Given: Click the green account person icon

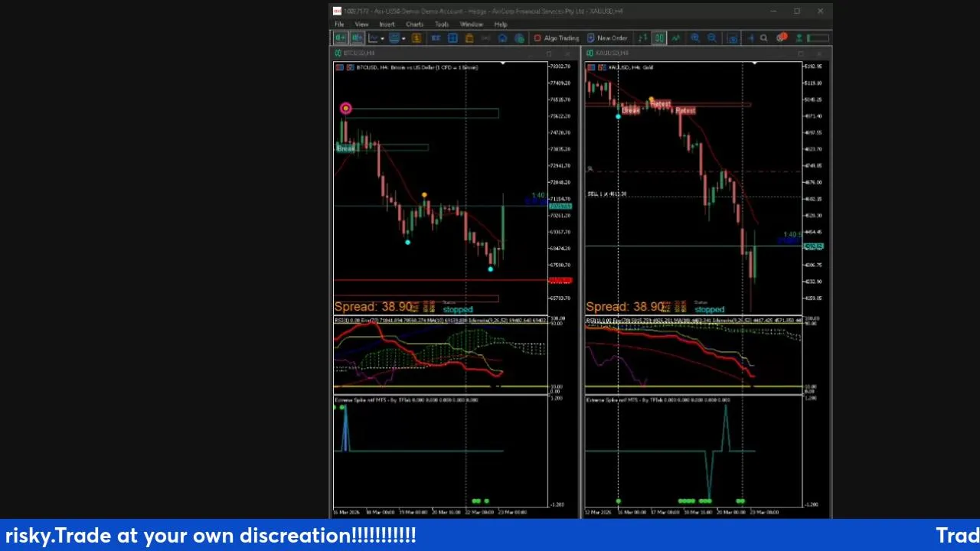Looking at the screenshot, I should 799,37.
